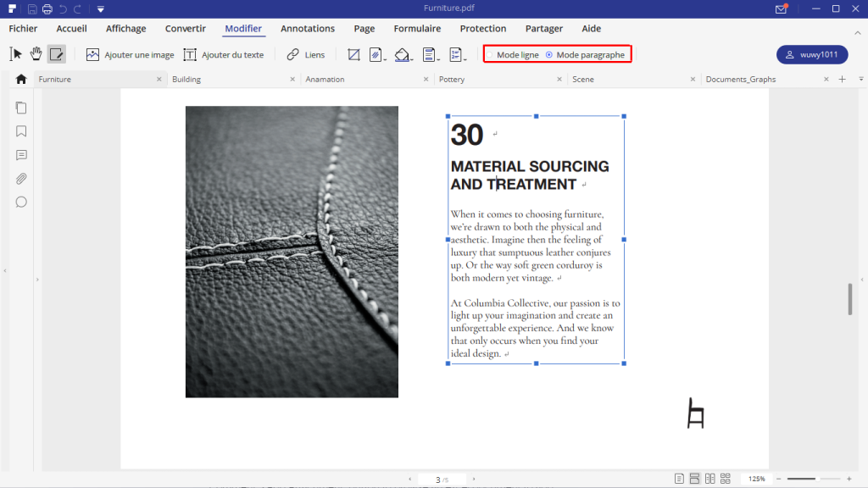Activate the hand pan tool
This screenshot has width=868, height=488.
click(36, 54)
